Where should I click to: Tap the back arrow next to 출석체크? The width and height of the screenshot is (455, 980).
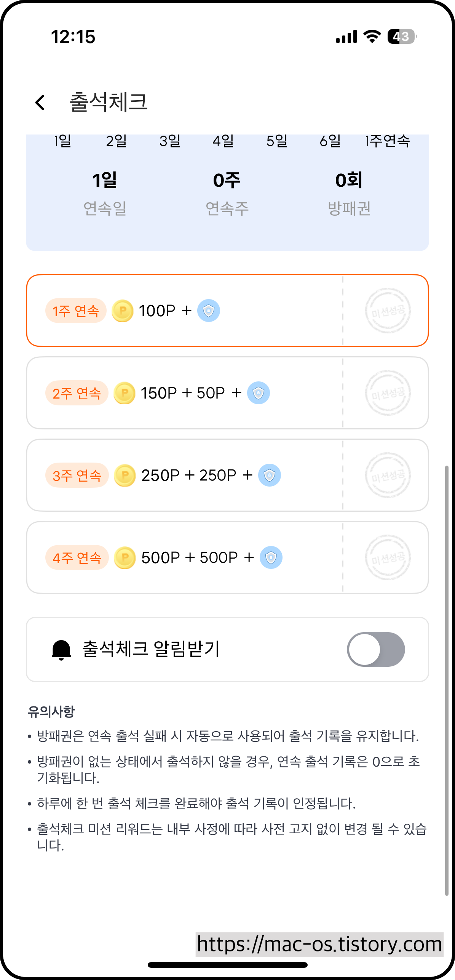(40, 102)
